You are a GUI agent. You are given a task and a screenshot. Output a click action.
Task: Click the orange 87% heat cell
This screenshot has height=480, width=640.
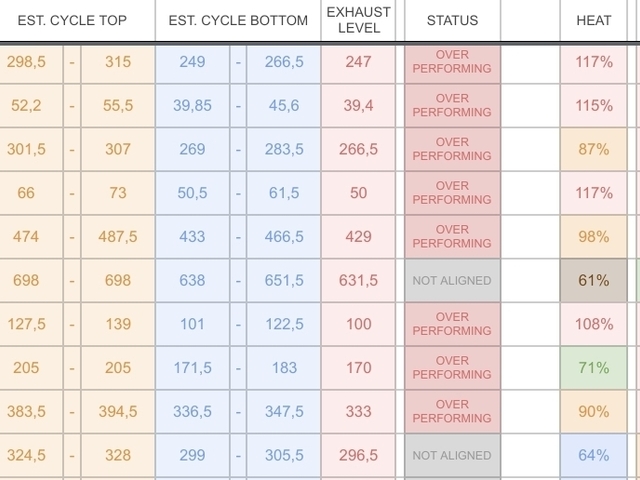click(593, 149)
